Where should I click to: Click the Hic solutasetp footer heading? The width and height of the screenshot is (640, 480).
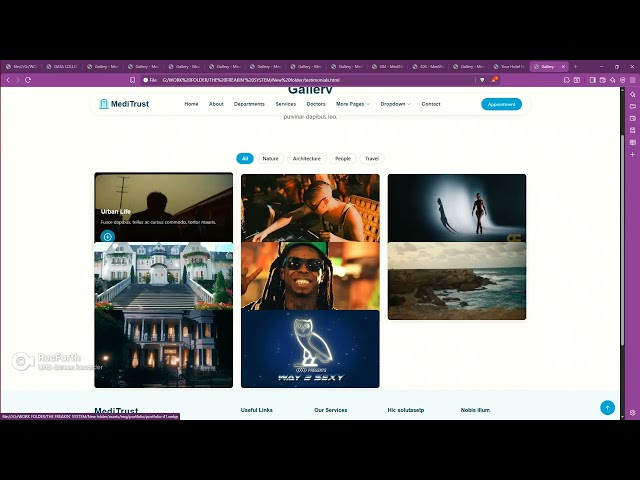(406, 410)
